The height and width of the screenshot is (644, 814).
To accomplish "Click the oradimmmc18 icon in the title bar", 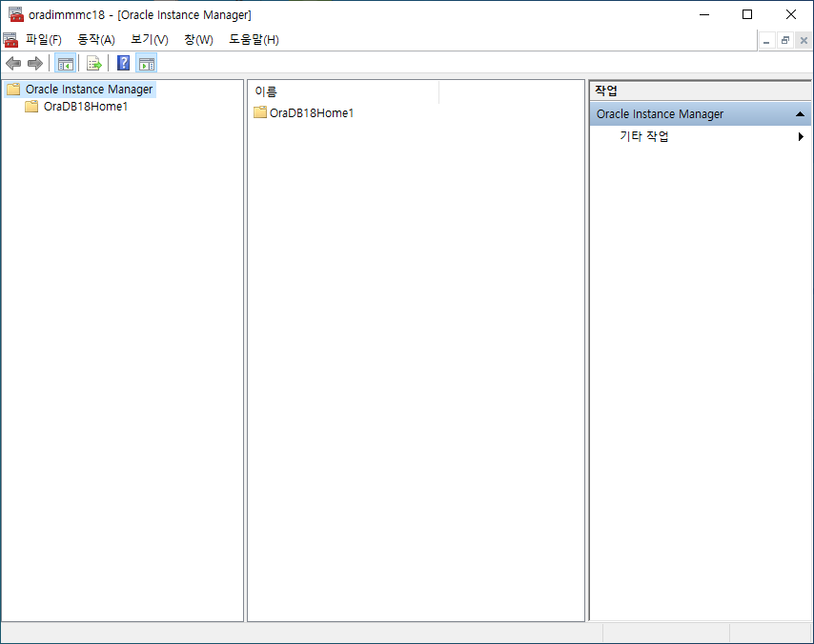I will click(16, 14).
